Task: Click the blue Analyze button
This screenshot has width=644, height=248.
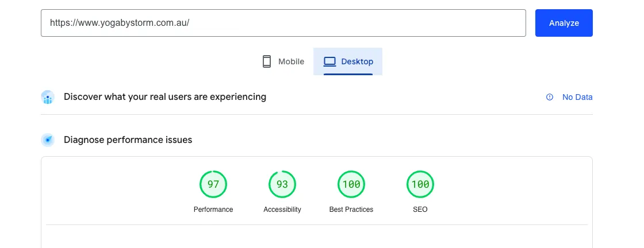Action: (x=563, y=23)
